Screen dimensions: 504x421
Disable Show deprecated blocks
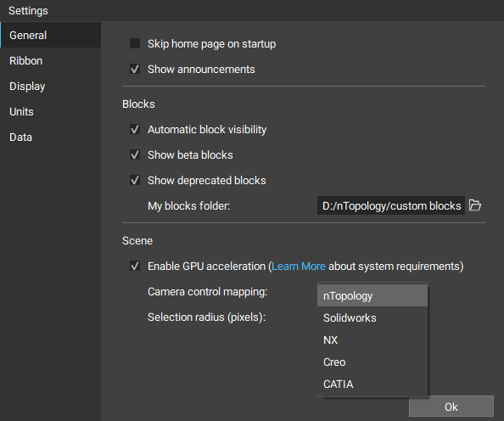pos(135,180)
